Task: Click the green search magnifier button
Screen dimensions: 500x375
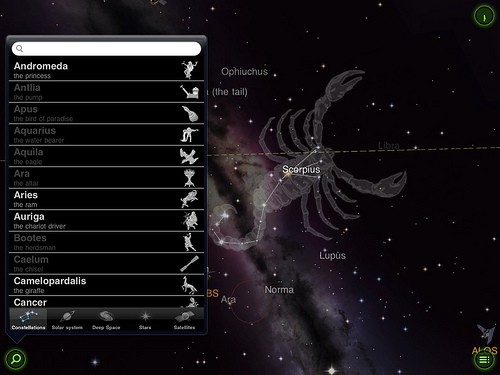Action: 15,359
